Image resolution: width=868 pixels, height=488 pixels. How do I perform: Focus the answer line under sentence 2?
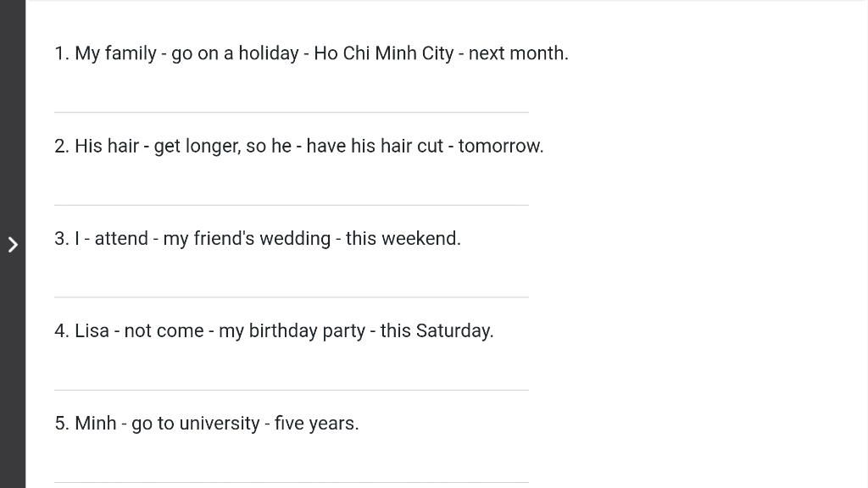point(292,192)
